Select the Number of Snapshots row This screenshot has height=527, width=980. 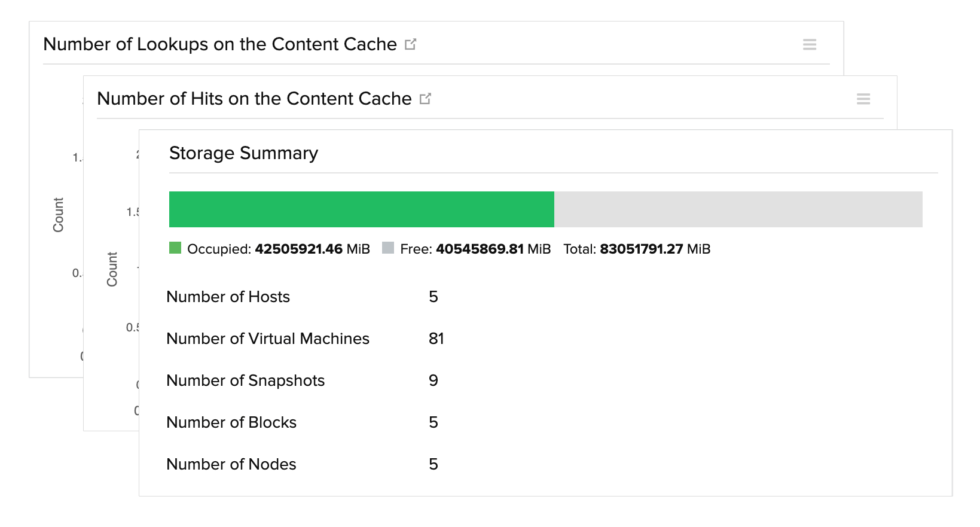[x=245, y=380]
